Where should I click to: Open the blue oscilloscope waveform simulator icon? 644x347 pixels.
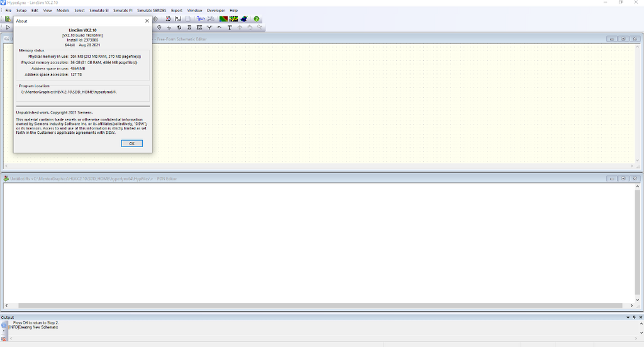point(201,19)
